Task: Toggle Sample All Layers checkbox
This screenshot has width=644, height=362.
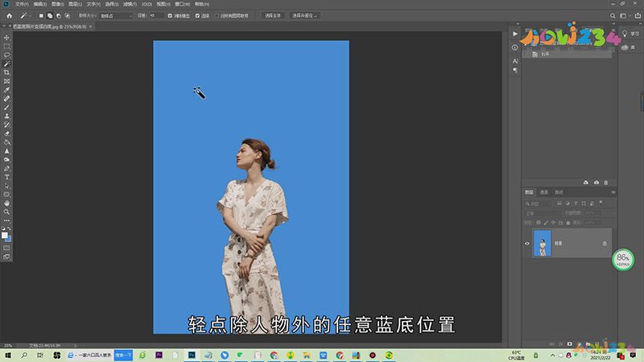Action: (217, 15)
